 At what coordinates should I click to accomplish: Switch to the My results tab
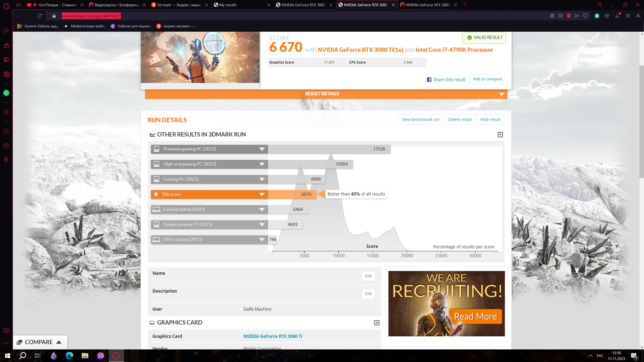[x=228, y=5]
